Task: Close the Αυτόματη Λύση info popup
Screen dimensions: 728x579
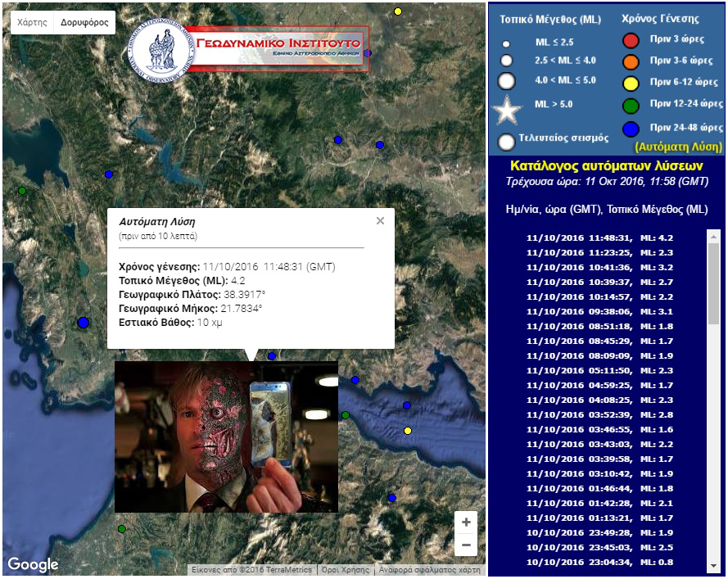Action: (380, 221)
